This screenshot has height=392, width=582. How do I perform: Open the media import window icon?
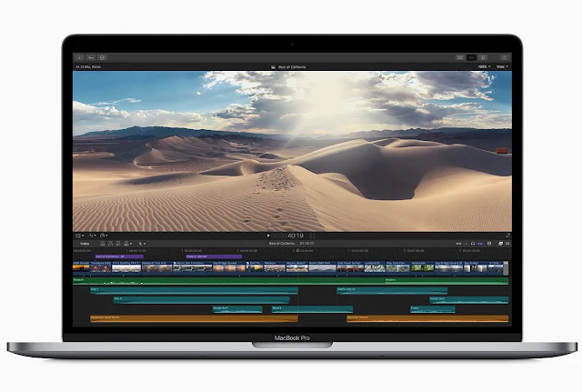click(79, 57)
